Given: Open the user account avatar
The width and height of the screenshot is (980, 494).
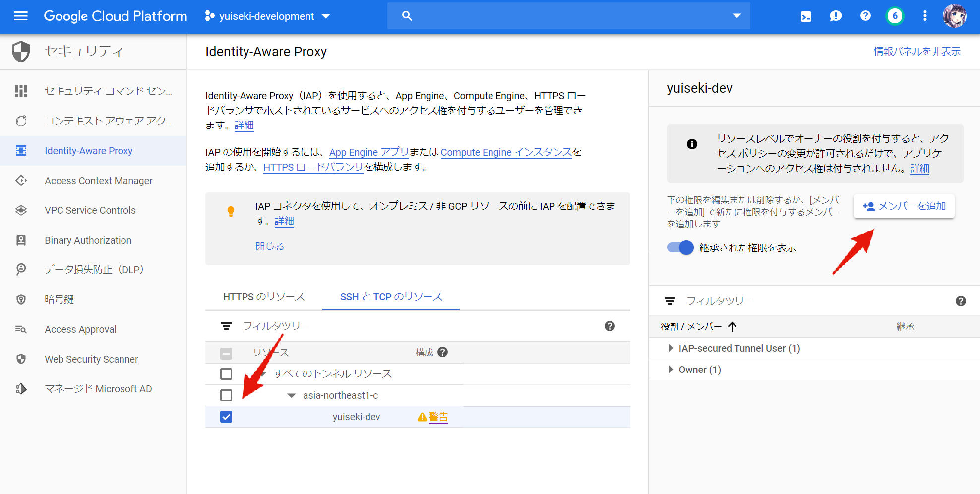Looking at the screenshot, I should click(x=955, y=16).
